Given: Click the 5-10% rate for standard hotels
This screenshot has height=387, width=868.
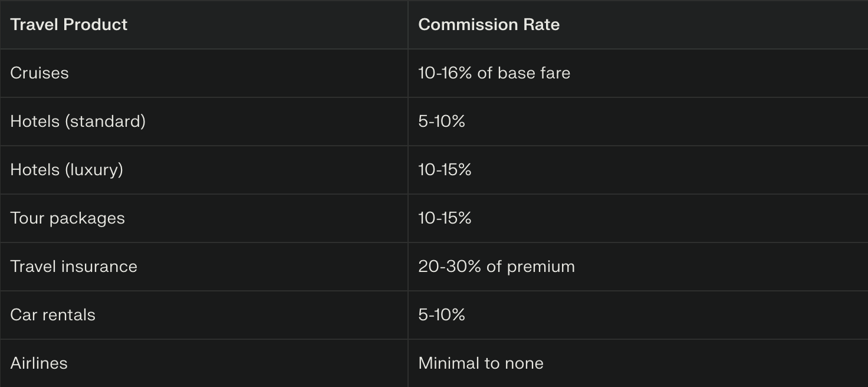Looking at the screenshot, I should 442,121.
